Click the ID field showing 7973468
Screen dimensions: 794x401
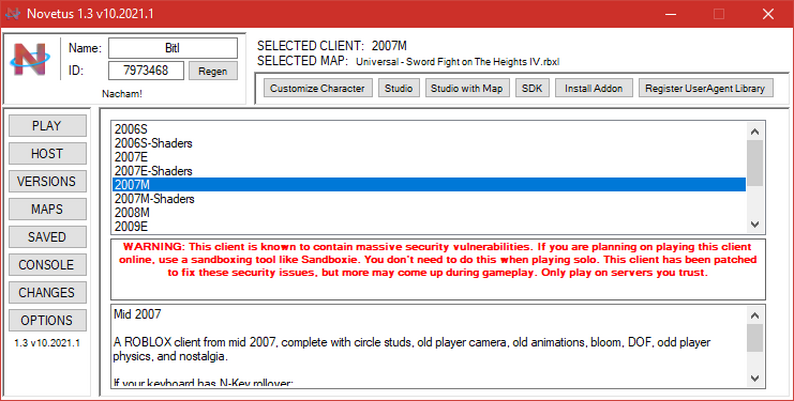[146, 70]
